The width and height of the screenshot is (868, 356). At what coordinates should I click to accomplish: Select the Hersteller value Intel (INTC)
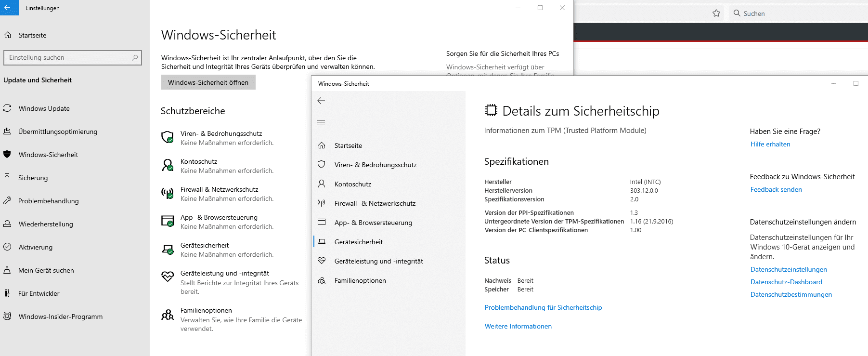[x=645, y=182]
